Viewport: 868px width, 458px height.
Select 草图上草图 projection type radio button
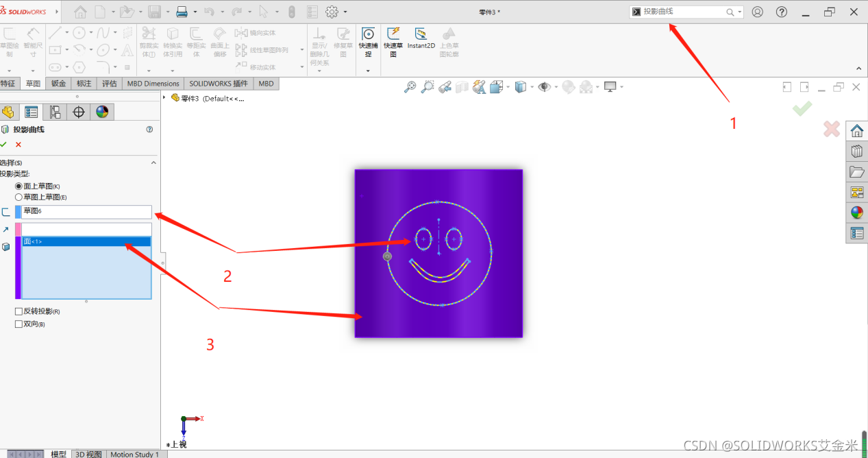19,197
